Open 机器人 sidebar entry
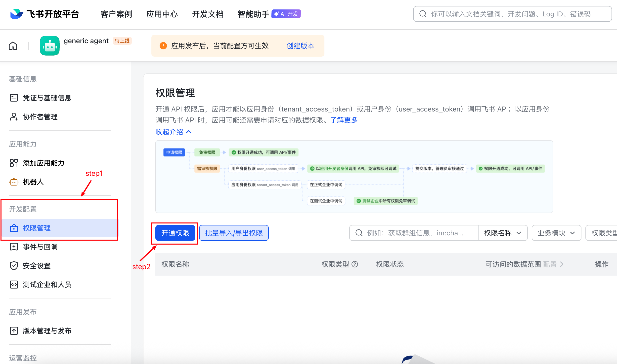This screenshot has height=364, width=617. (33, 182)
